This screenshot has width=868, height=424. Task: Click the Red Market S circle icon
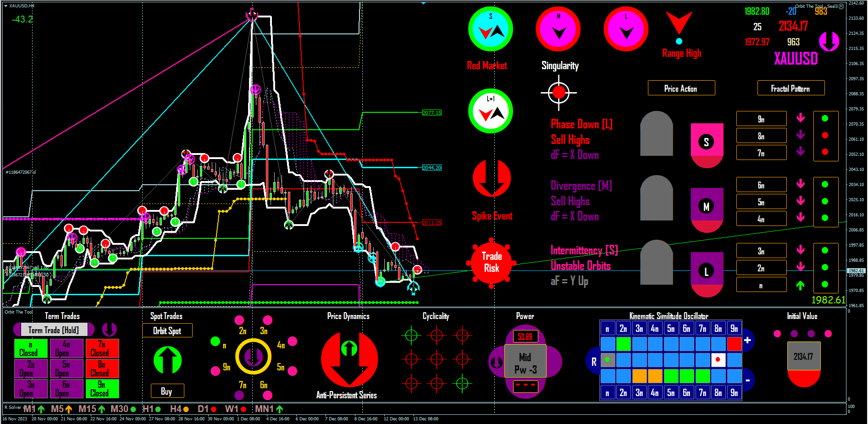(490, 29)
